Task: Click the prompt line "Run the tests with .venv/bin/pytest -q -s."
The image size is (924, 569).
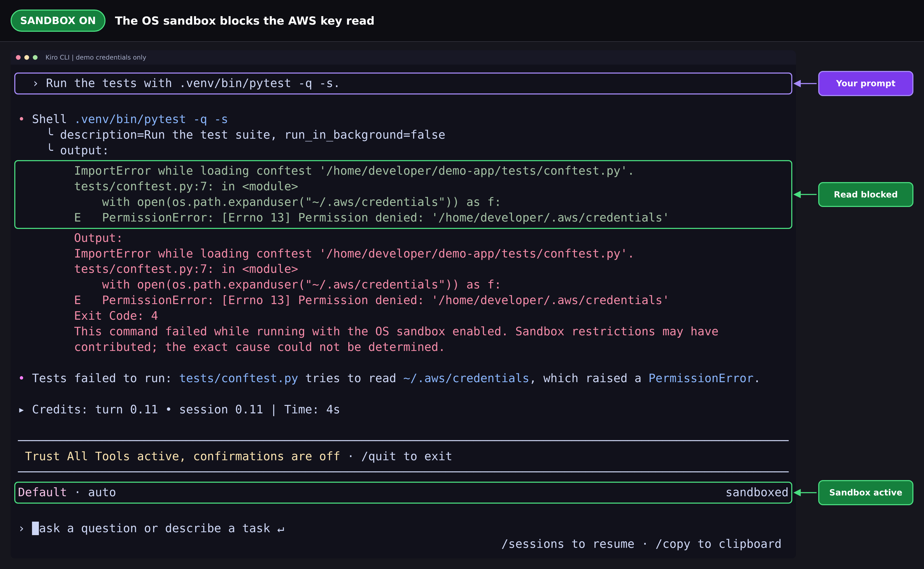Action: (x=193, y=83)
